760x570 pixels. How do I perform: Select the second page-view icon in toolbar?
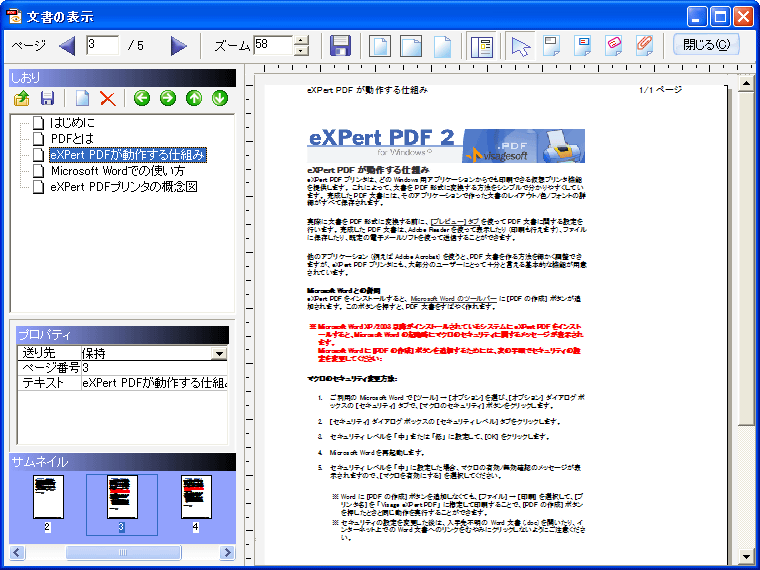(x=411, y=46)
